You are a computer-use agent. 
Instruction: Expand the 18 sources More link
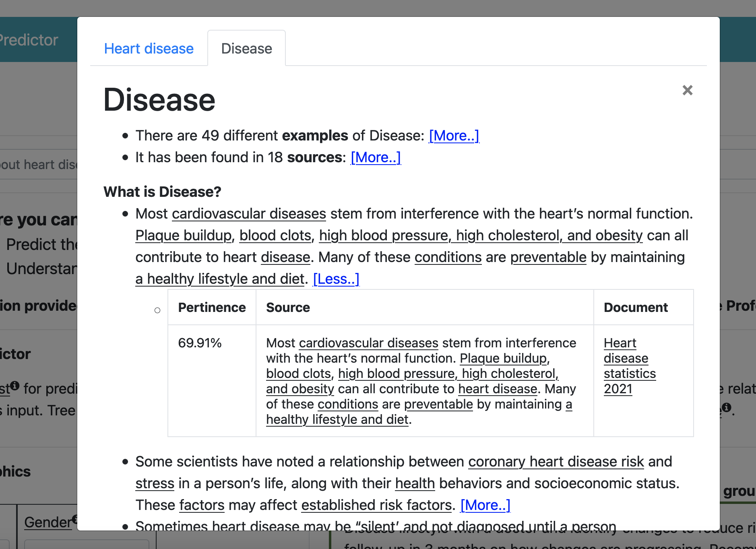[x=376, y=157]
